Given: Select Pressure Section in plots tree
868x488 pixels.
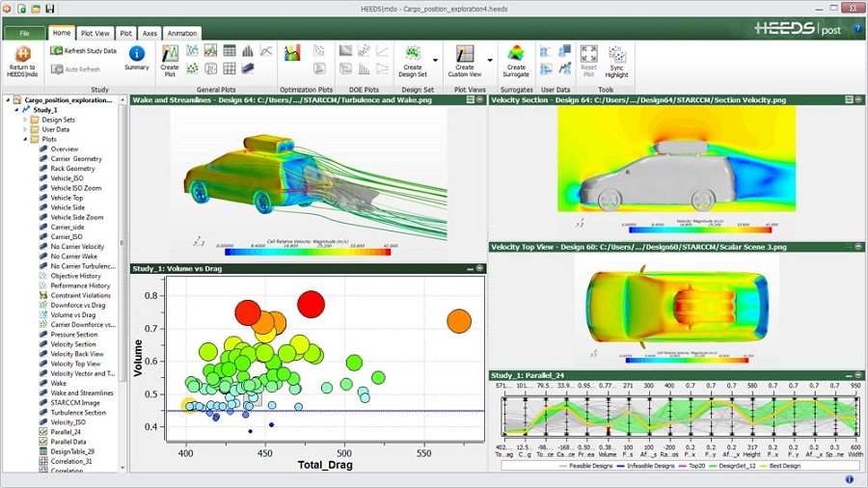Looking at the screenshot, I should [73, 334].
